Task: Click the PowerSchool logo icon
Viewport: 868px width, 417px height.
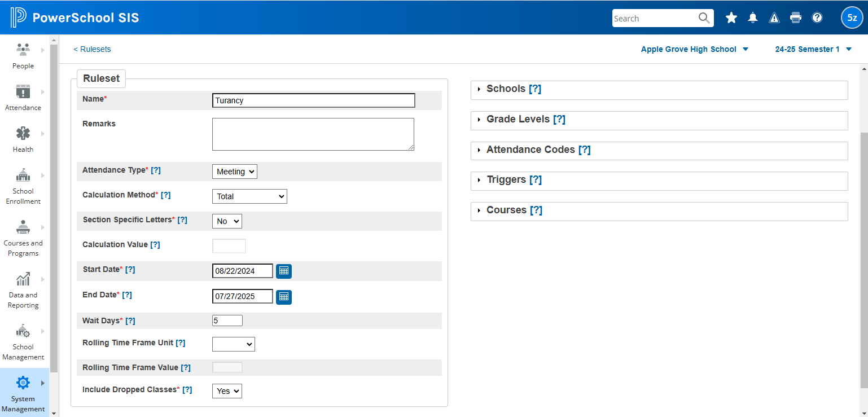Action: click(18, 17)
